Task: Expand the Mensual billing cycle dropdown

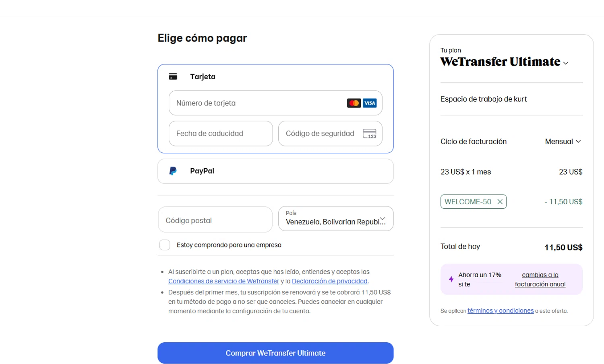Action: [563, 142]
